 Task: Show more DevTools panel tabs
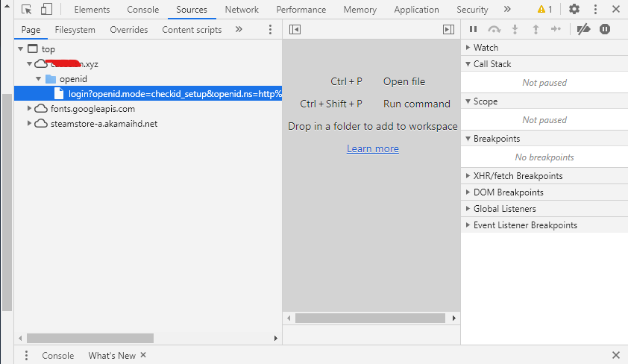[507, 10]
